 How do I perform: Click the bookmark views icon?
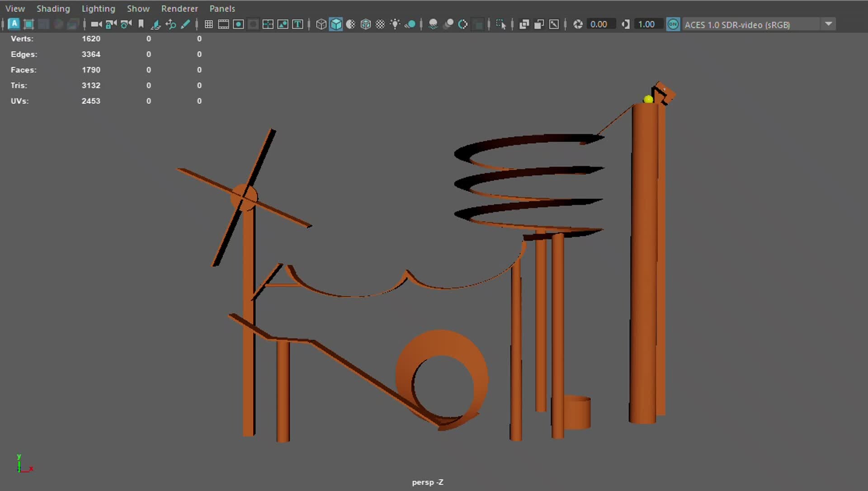coord(141,24)
